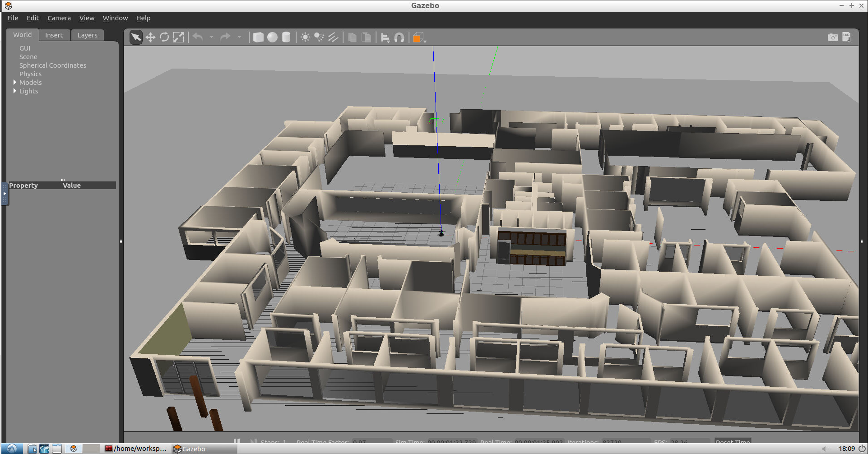Open the View menu
This screenshot has height=454, width=868.
pos(87,18)
